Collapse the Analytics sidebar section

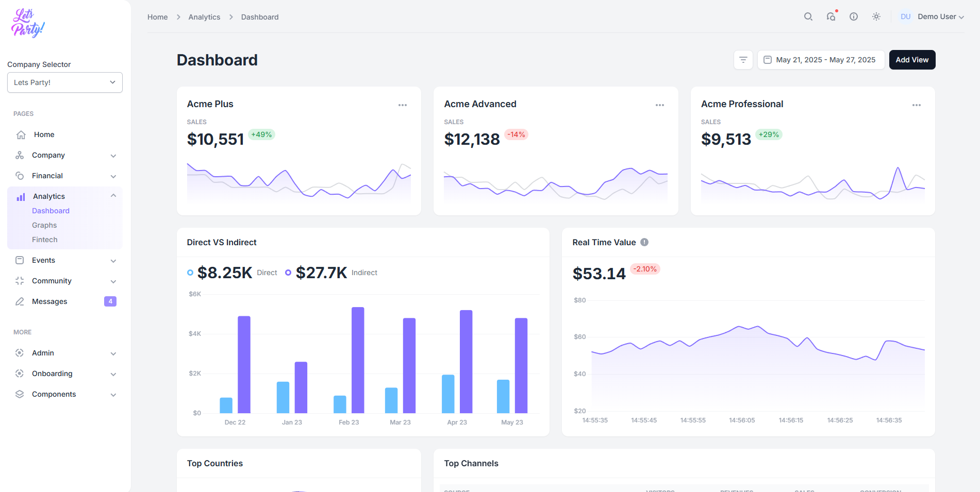(x=65, y=196)
